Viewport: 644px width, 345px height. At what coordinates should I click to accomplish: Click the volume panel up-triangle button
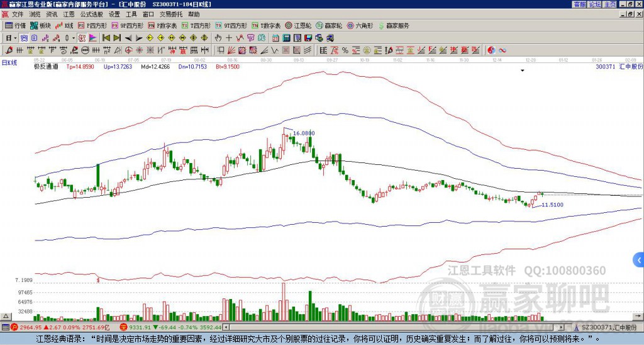pos(6,316)
